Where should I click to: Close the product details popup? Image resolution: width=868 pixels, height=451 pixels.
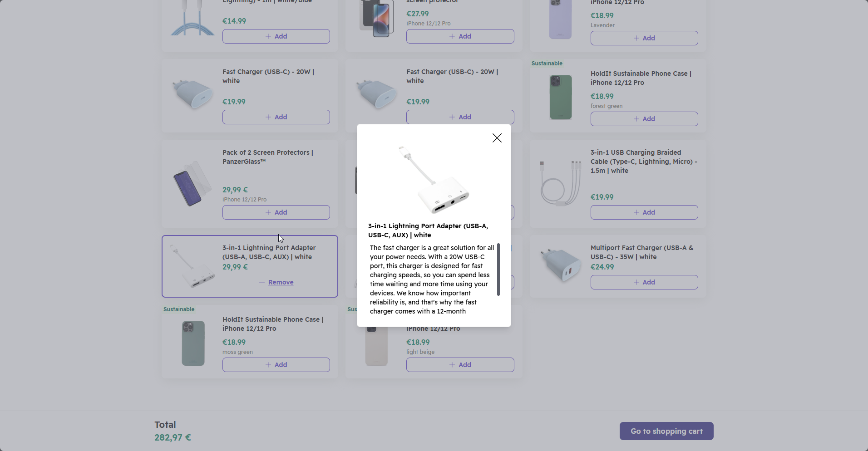click(x=497, y=138)
